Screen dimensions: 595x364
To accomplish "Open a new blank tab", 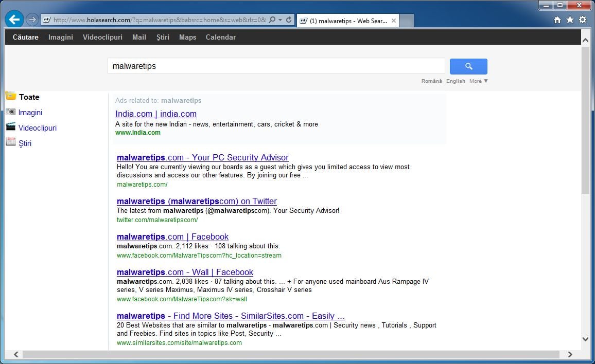I will 407,21.
